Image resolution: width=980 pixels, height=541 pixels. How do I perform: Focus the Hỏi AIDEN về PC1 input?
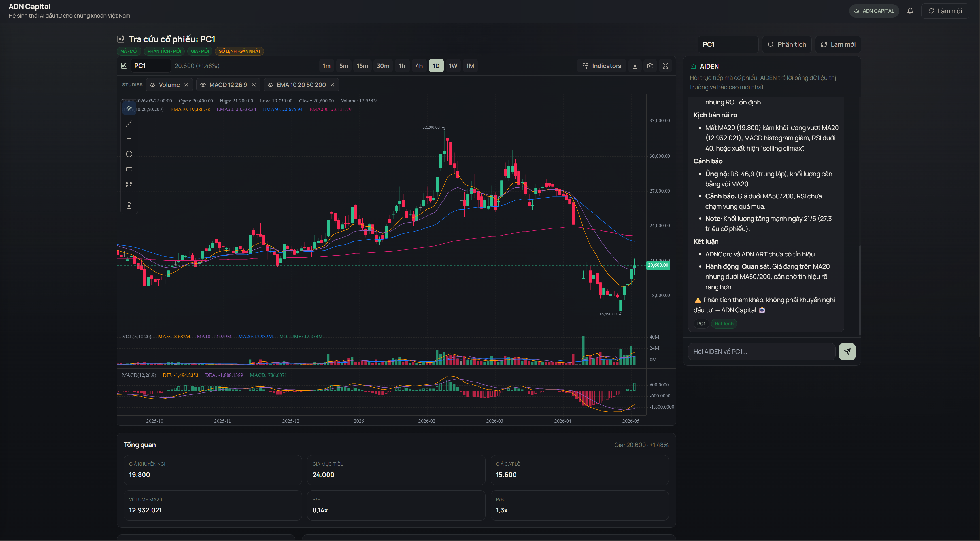tap(762, 352)
